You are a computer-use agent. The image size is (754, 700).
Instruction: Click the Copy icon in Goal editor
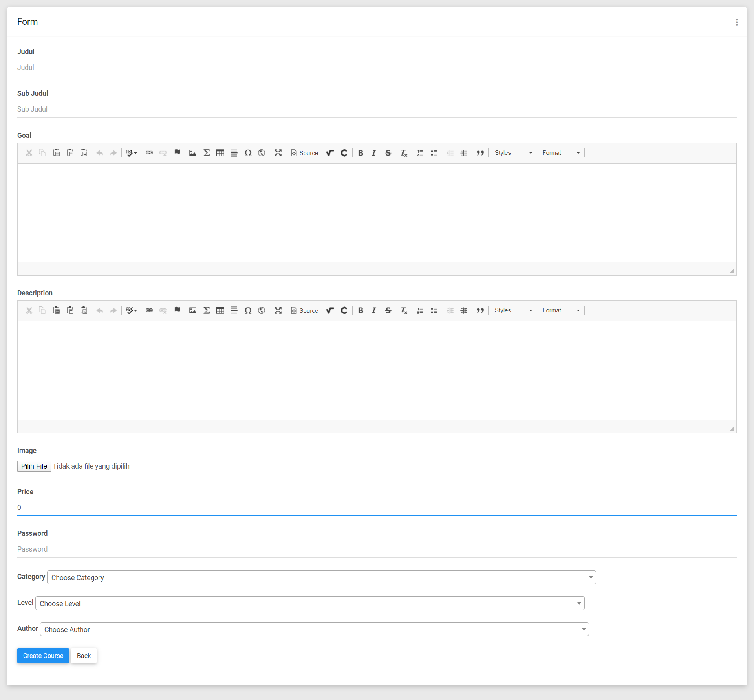42,153
